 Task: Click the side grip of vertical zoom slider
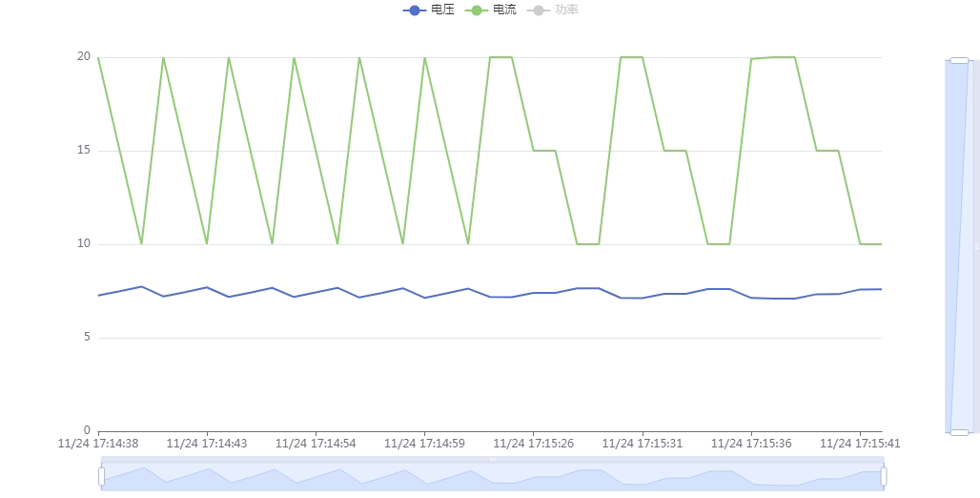[x=976, y=246]
